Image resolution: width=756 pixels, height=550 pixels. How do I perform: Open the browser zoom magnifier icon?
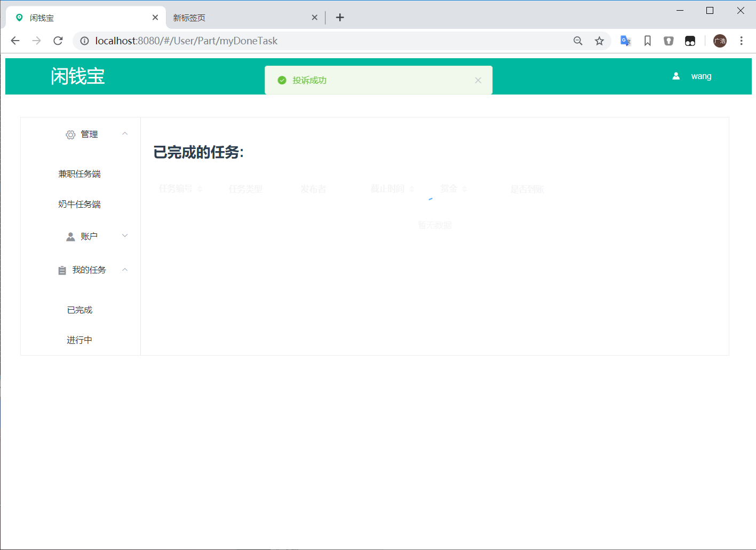click(578, 41)
